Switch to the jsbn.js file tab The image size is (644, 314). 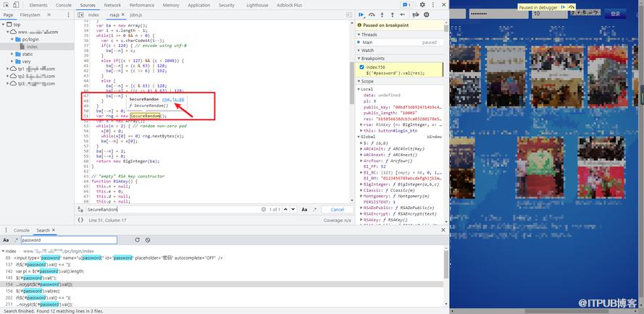(136, 14)
